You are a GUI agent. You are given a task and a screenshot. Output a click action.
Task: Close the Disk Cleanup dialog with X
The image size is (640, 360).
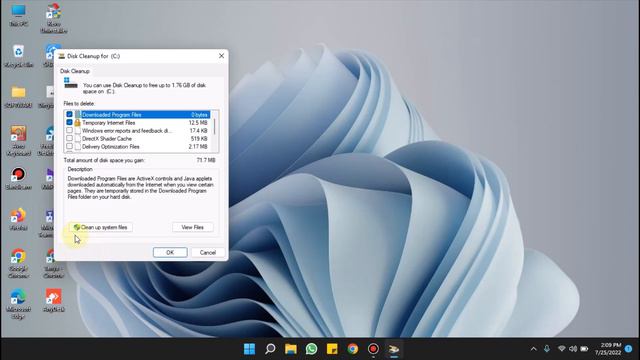(221, 56)
